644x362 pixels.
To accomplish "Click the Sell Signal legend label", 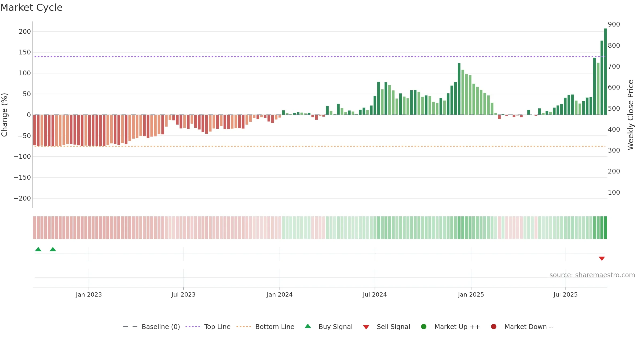I will (393, 327).
